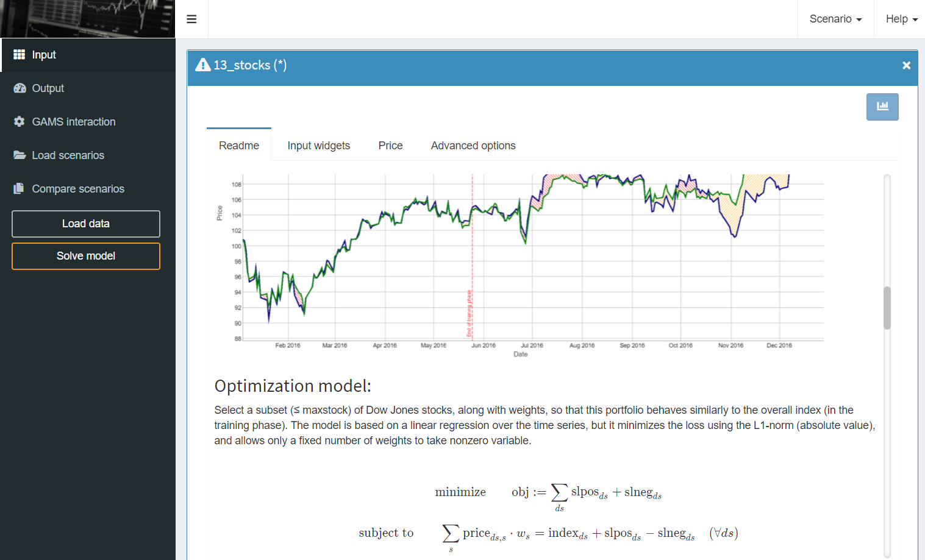Select the Readme tab

pyautogui.click(x=239, y=146)
